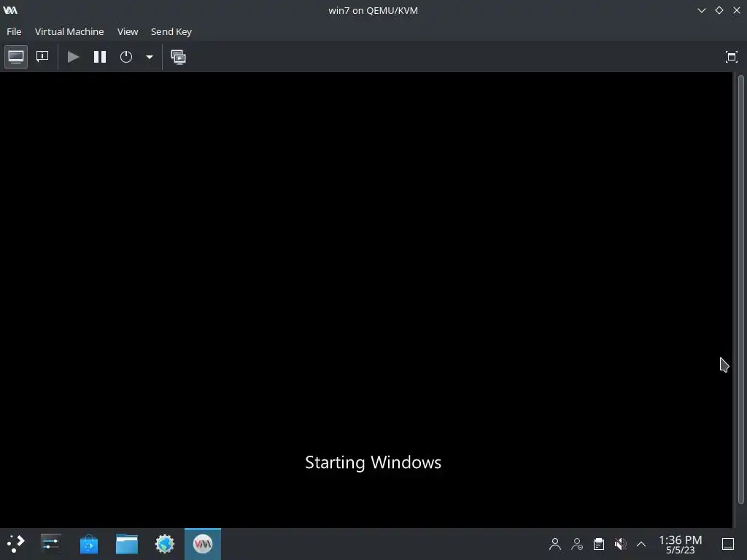The width and height of the screenshot is (747, 560).
Task: Expand hidden system tray icons
Action: [641, 544]
